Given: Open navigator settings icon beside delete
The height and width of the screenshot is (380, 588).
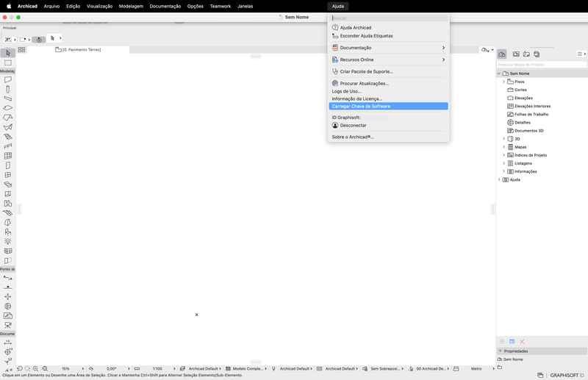Looking at the screenshot, I should [512, 341].
